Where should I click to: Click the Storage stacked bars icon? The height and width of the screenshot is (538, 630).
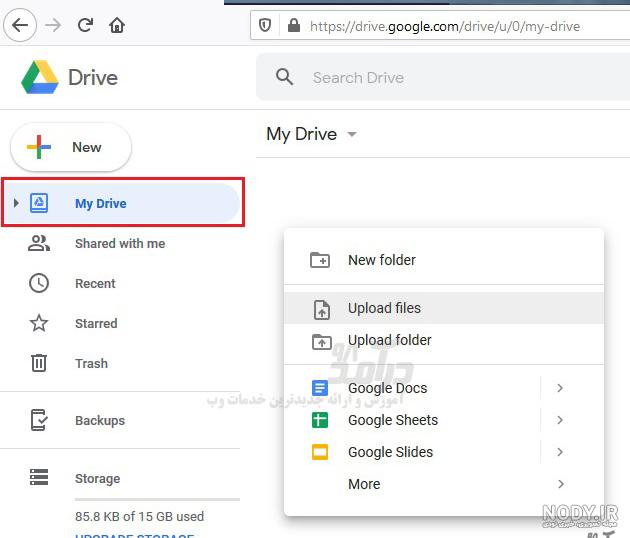(x=39, y=477)
